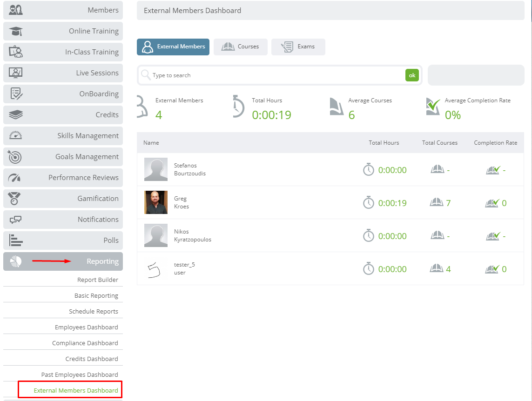Click courses book icon in tester_5 row

pos(437,269)
